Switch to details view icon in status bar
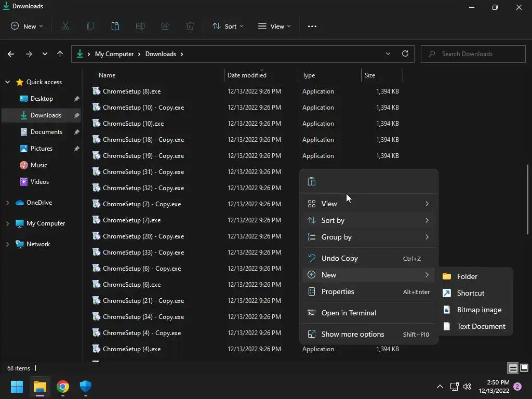The height and width of the screenshot is (399, 532). pyautogui.click(x=513, y=368)
